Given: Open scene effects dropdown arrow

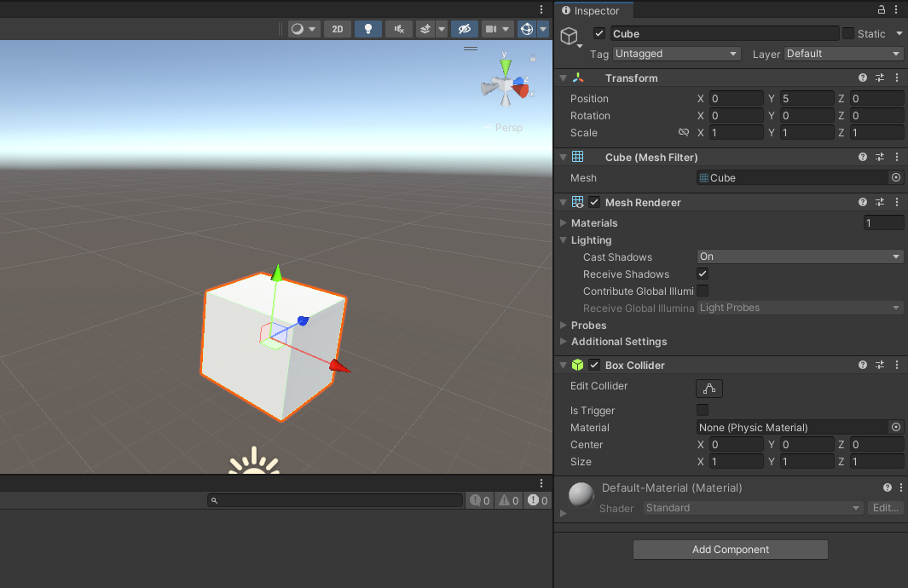Looking at the screenshot, I should point(442,29).
